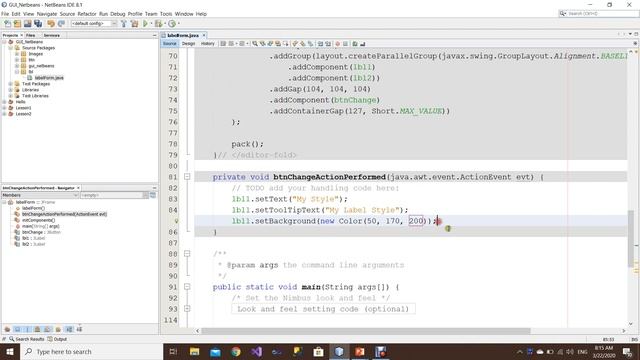This screenshot has height=360, width=640.
Task: Expand the folded code on line 93
Action: pyautogui.click(x=187, y=309)
